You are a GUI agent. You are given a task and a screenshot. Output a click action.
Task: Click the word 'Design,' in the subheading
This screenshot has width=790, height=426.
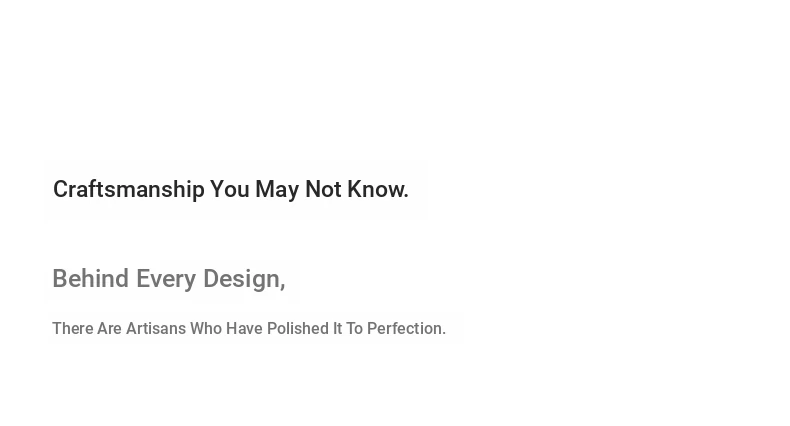244,279
